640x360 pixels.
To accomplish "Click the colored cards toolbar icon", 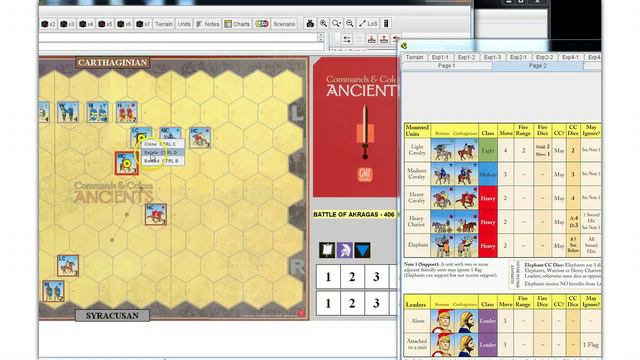I will coord(262,24).
